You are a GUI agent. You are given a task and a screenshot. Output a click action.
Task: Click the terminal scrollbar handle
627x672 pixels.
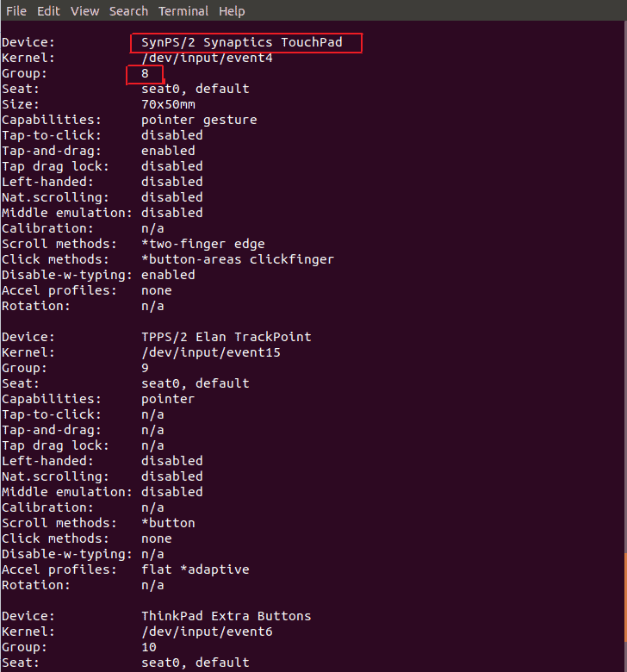pos(625,597)
